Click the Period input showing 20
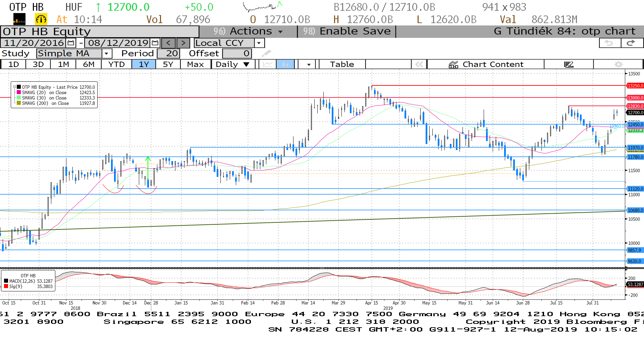The image size is (644, 348). (x=168, y=54)
